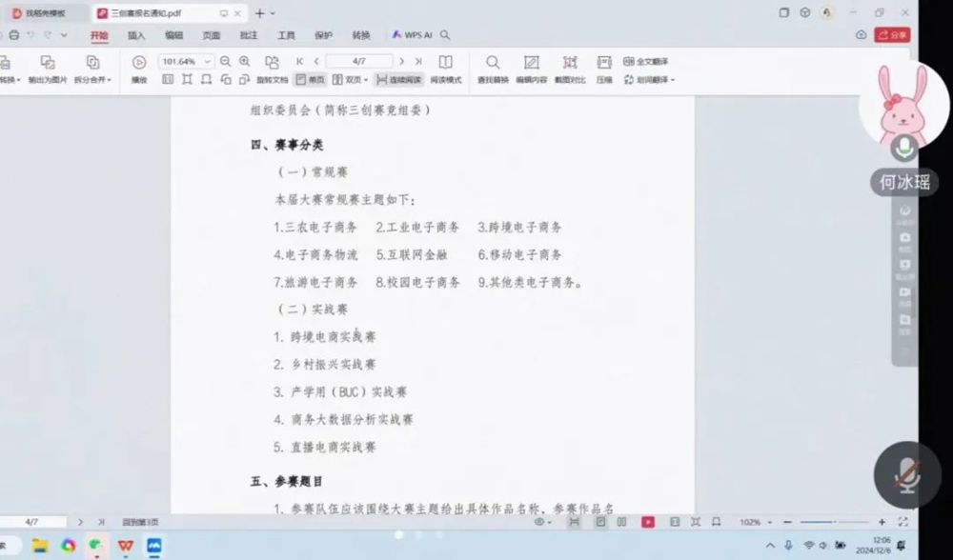Screen dimensions: 953x560
Task: Click the zoom out magnifier icon
Action: coord(226,61)
